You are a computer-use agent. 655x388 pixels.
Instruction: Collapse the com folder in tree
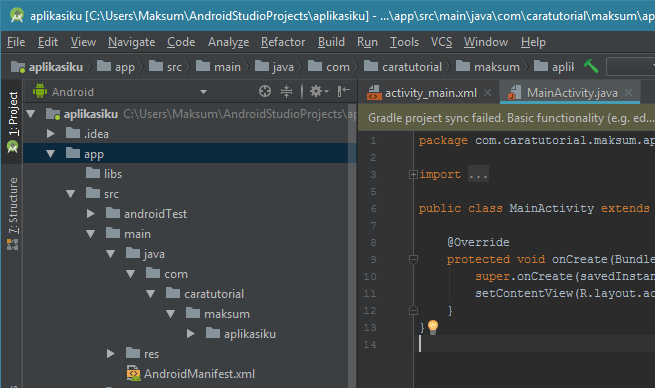[x=131, y=274]
